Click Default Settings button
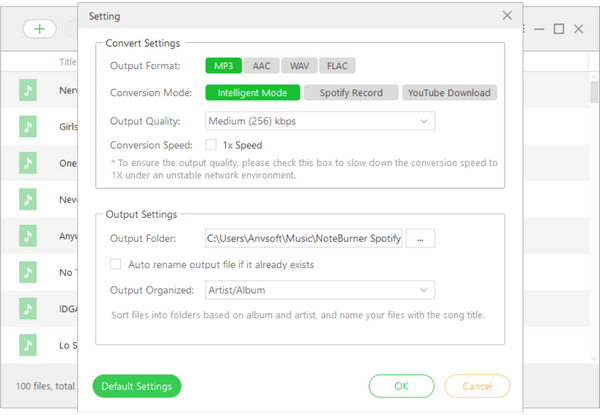 click(137, 386)
